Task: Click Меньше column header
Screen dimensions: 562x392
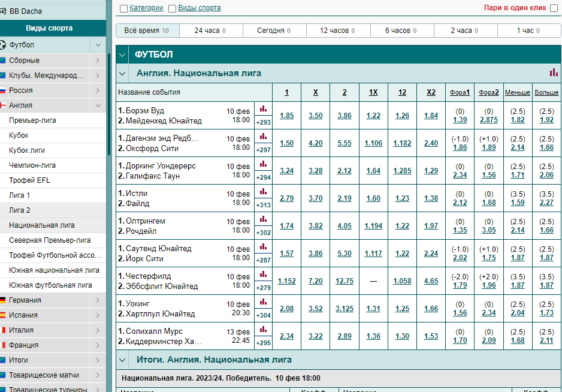Action: (518, 92)
